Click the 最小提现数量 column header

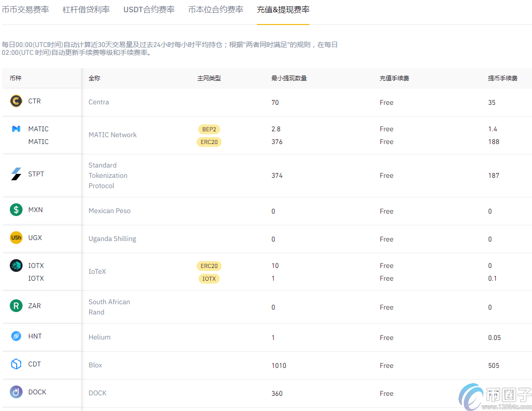289,78
